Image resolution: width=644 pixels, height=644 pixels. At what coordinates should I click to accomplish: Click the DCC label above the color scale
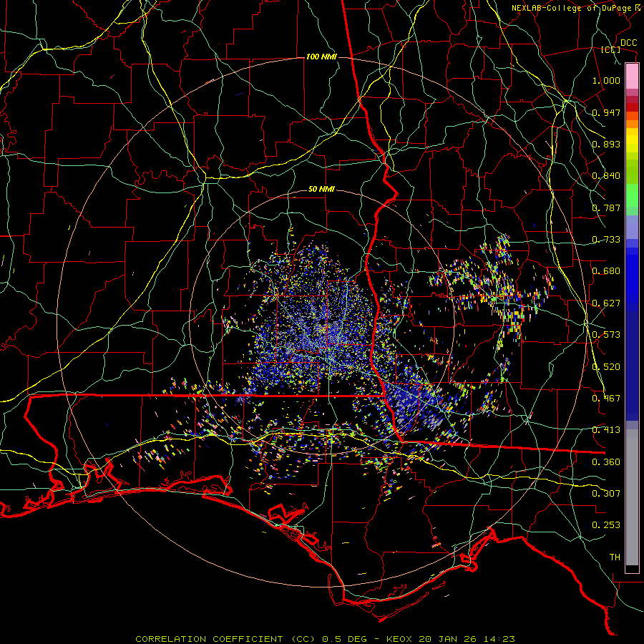(x=628, y=43)
